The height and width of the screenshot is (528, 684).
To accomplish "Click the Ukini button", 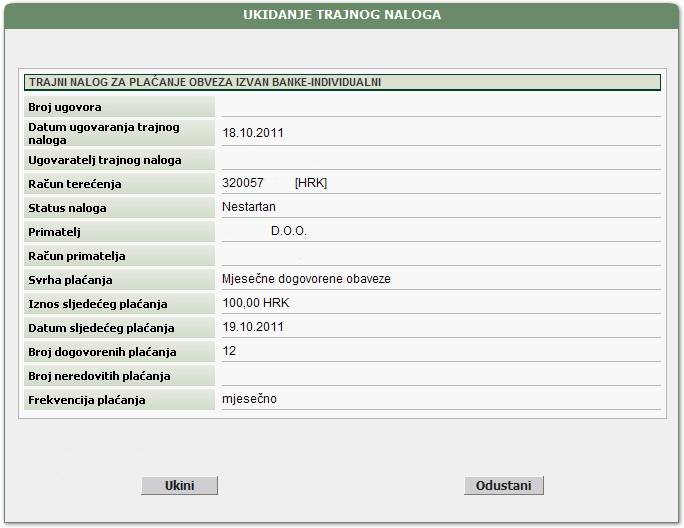I will pos(179,485).
